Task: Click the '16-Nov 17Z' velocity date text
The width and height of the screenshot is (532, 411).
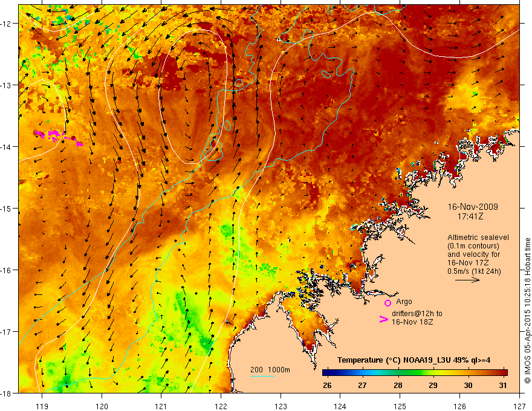Action: (x=469, y=263)
